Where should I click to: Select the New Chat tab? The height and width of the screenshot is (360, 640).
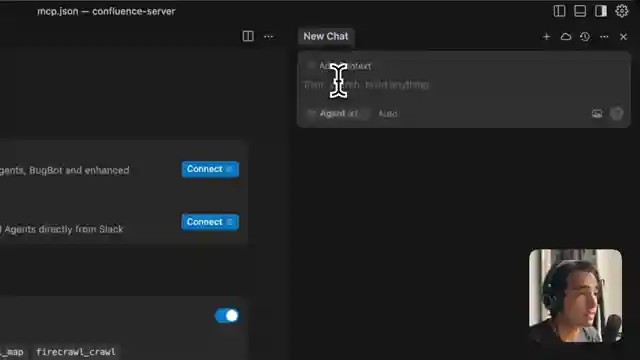click(326, 36)
